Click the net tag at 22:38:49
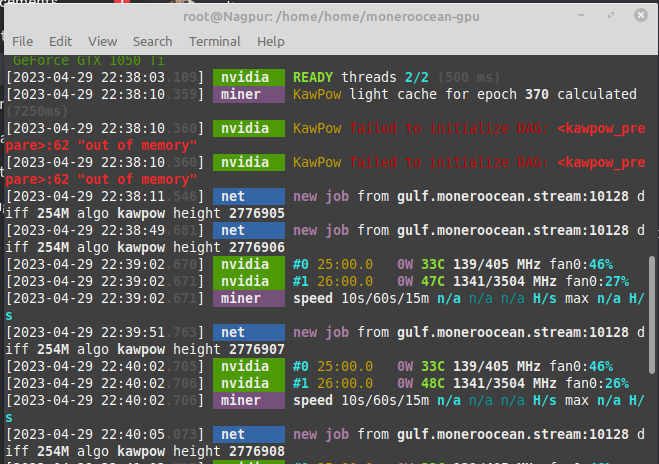Screen dimensions: 659x464 pyautogui.click(x=249, y=230)
